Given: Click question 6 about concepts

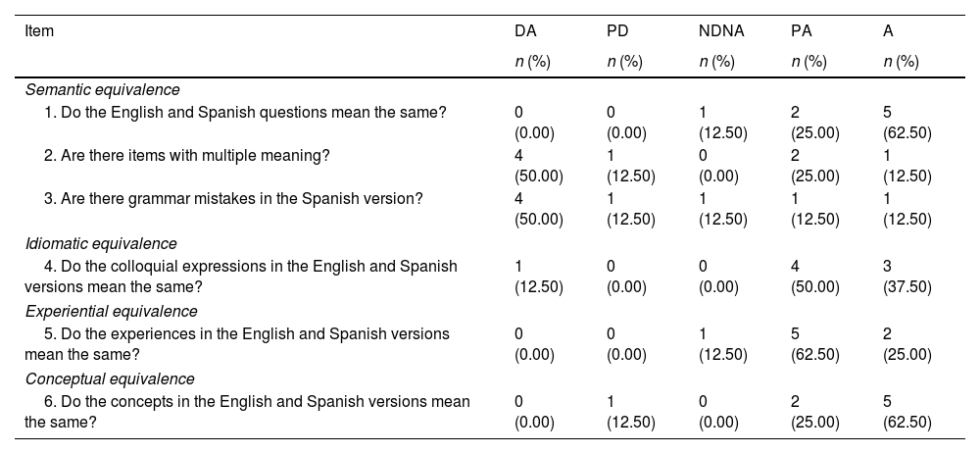Looking at the screenshot, I should pos(247,410).
